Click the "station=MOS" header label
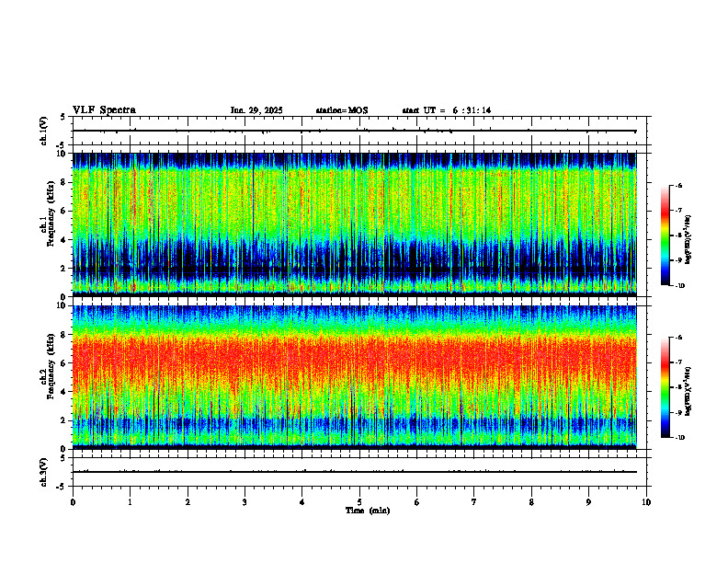The height and width of the screenshot is (563, 728). [342, 110]
